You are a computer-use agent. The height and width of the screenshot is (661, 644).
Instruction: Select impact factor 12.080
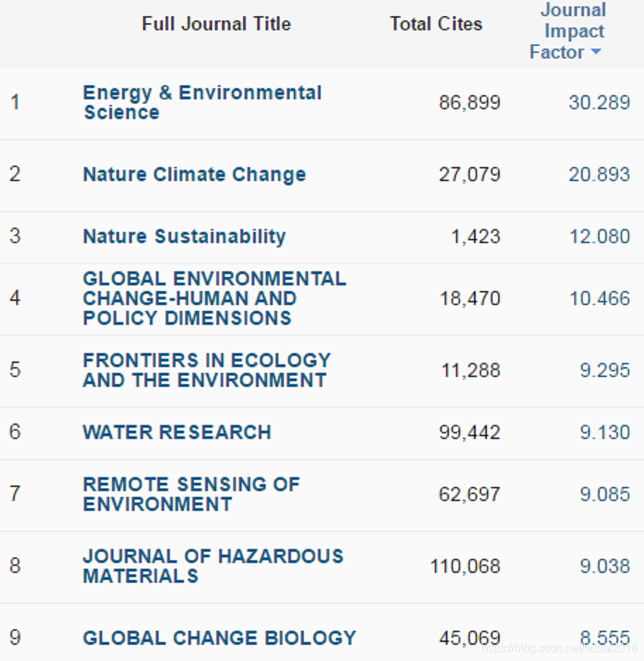point(600,237)
